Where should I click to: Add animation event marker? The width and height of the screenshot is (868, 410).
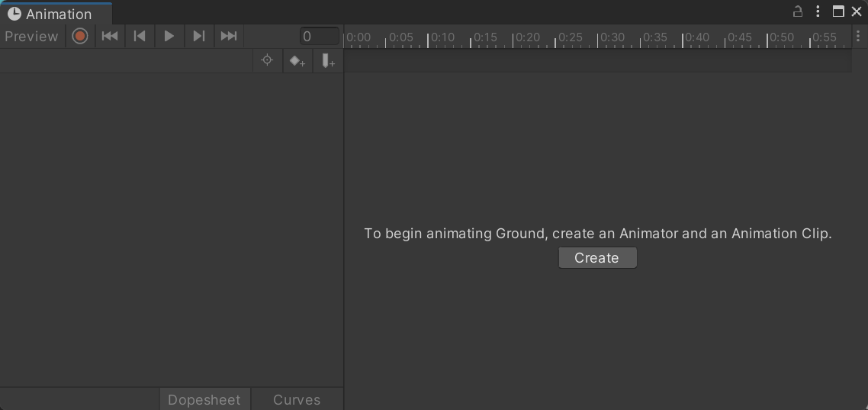[328, 61]
